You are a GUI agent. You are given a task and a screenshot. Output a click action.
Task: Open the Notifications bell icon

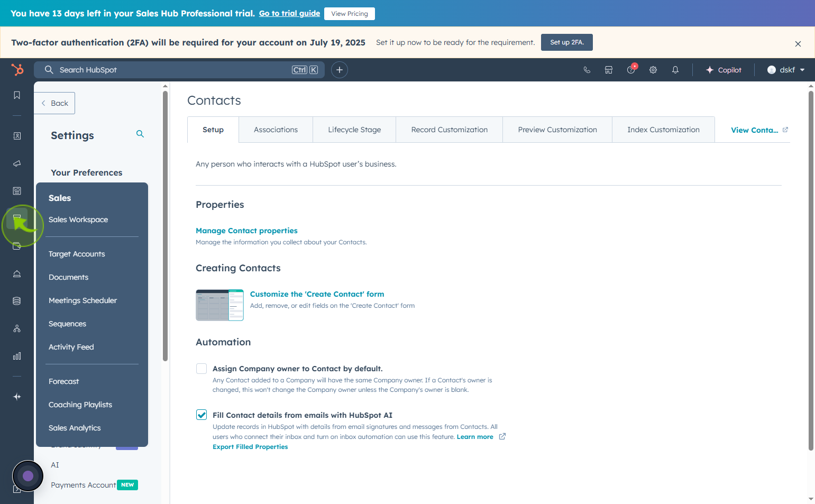coord(675,70)
